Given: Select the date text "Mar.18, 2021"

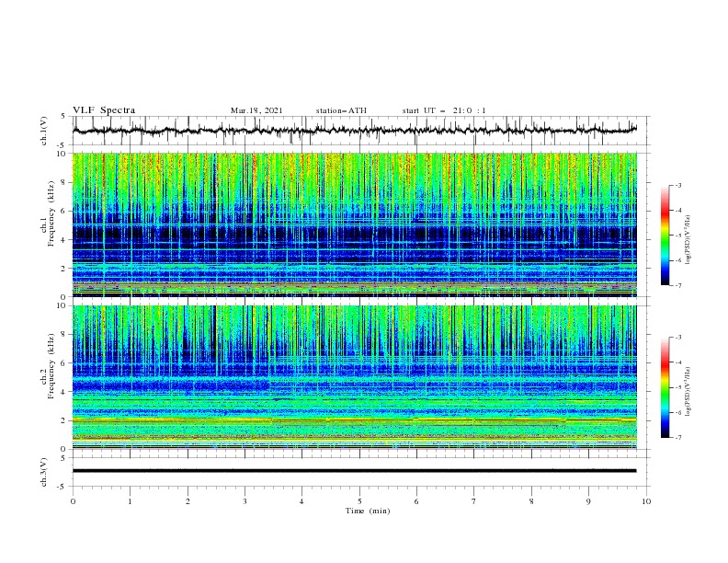Looking at the screenshot, I should coord(256,110).
